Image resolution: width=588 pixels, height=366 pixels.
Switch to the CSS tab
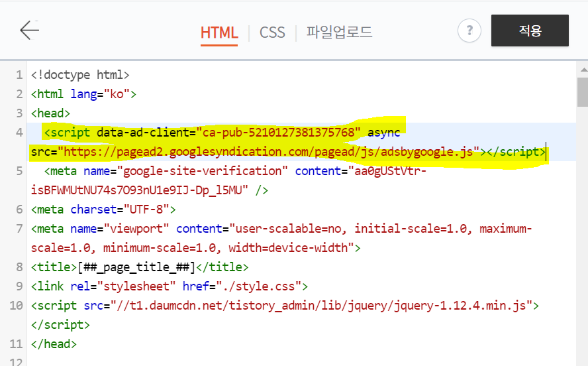point(272,32)
